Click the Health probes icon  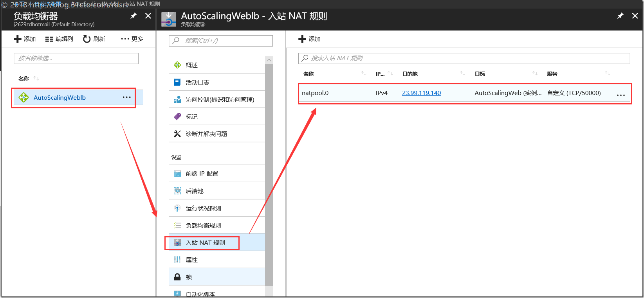coord(177,208)
